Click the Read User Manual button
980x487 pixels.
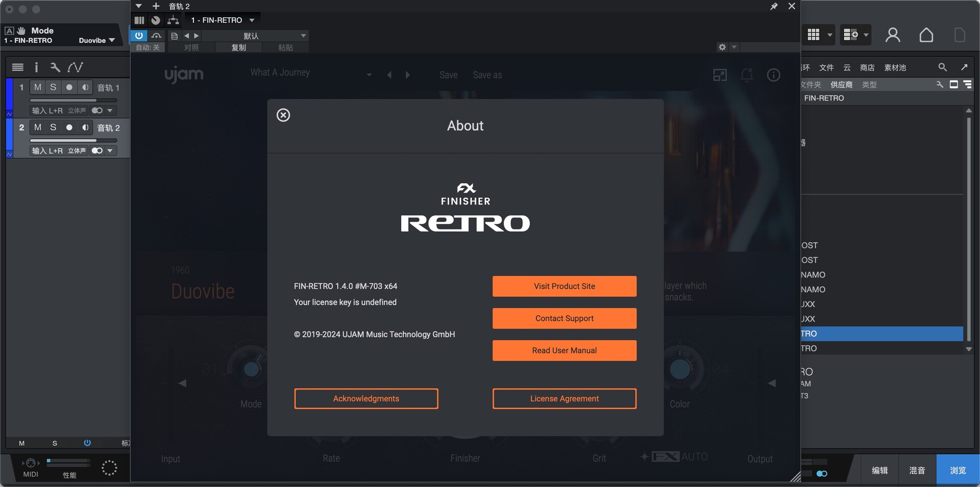point(565,350)
